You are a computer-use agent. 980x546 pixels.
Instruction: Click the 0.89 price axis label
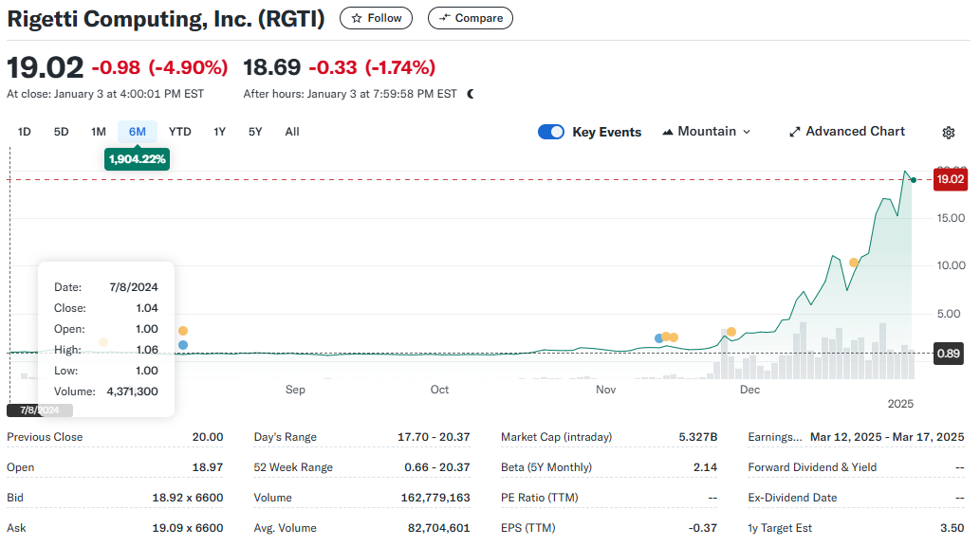[x=948, y=354]
